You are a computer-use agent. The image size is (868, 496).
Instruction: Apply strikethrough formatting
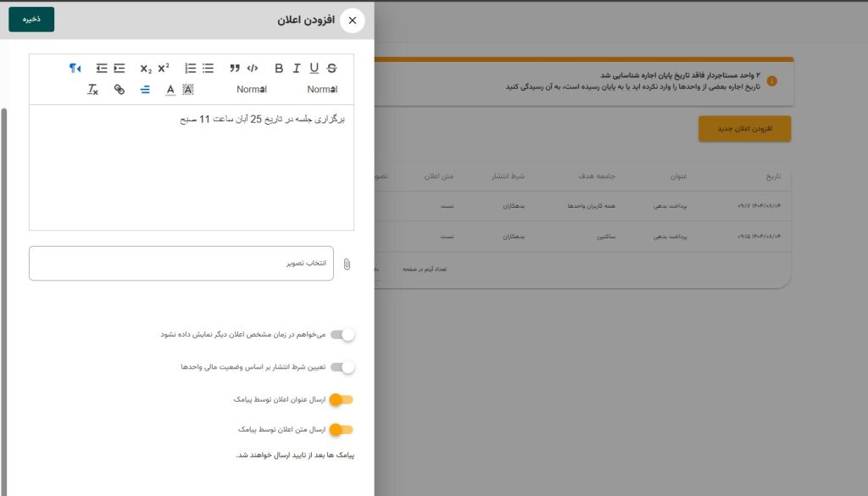point(331,69)
